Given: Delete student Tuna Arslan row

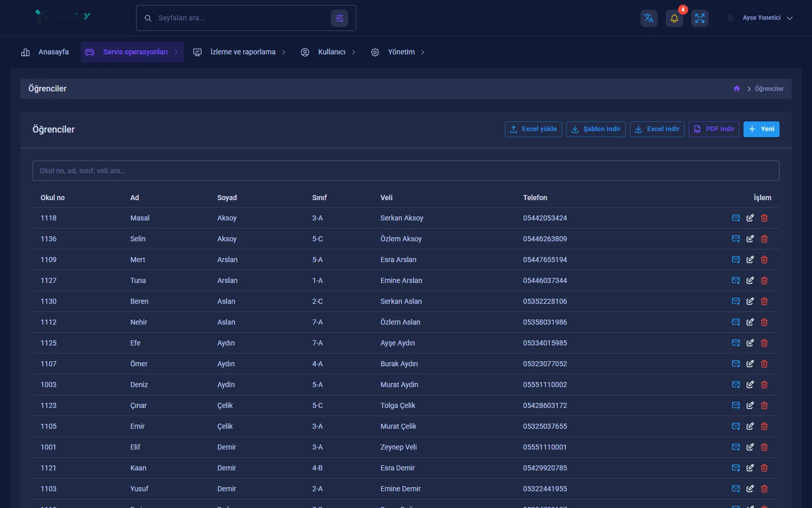Looking at the screenshot, I should click(764, 280).
